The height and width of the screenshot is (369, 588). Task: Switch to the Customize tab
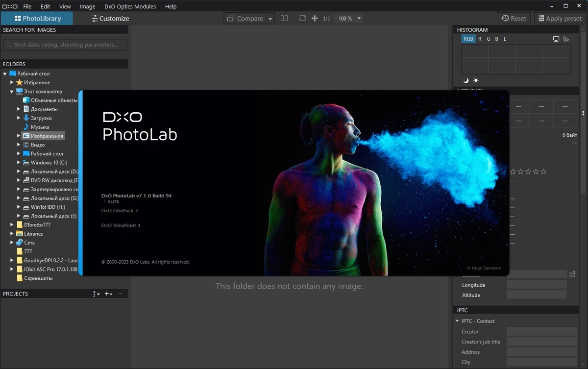pyautogui.click(x=110, y=19)
